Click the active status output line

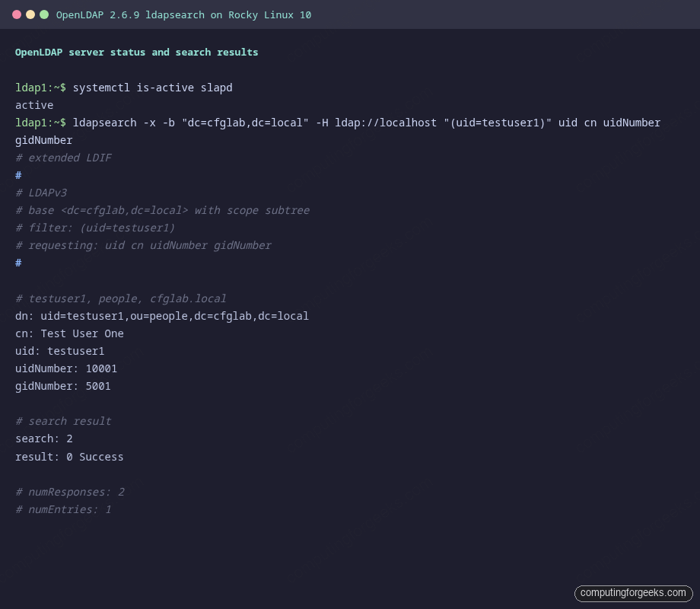tap(33, 105)
